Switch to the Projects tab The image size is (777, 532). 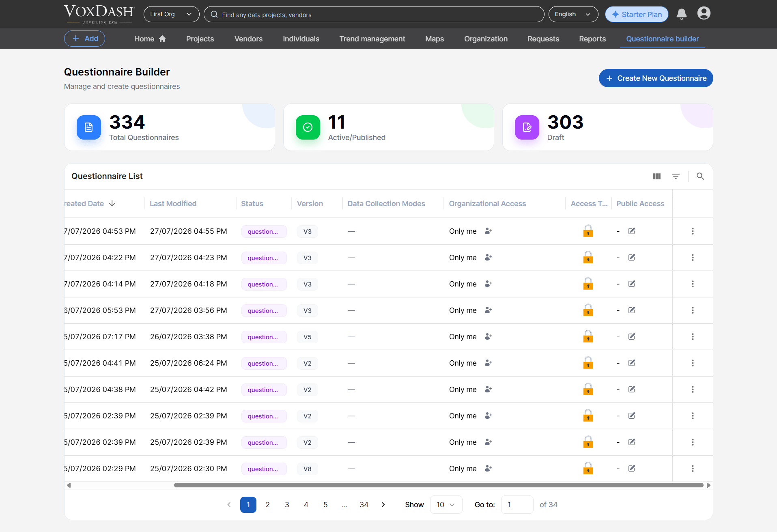(200, 39)
